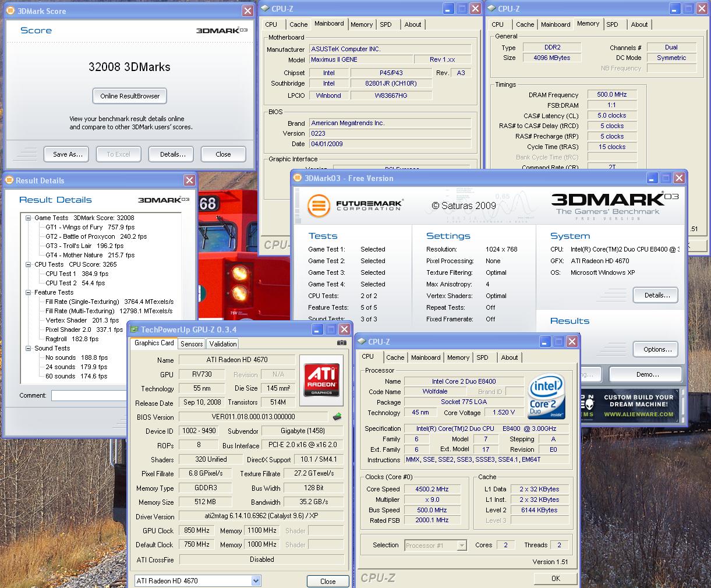Click the green BIOS save chip icon in GPU-Z

(337, 417)
